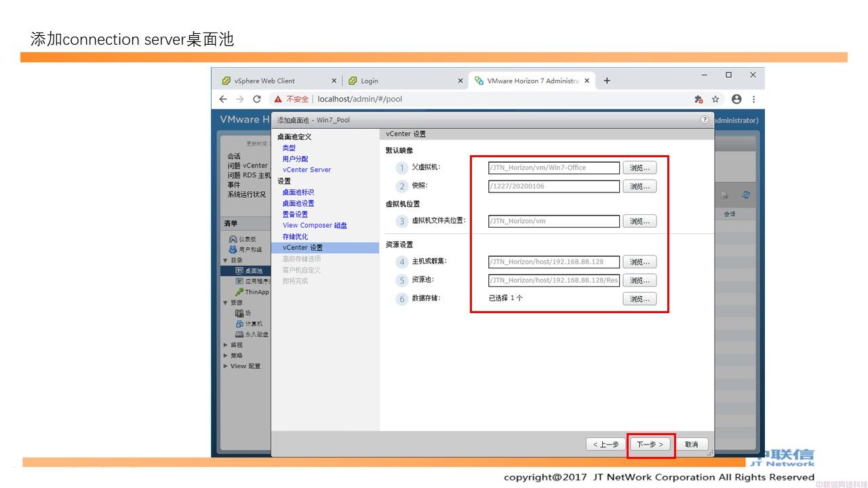Viewport: 868px width, 488px height.
Task: Click the 用户和组 users icon in sidebar
Action: pyautogui.click(x=233, y=249)
